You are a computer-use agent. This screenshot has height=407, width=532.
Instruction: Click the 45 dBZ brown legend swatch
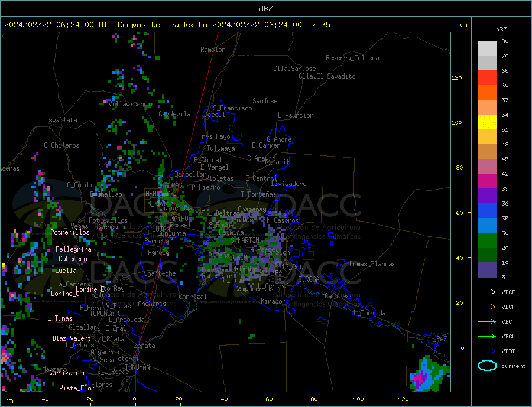tap(487, 152)
